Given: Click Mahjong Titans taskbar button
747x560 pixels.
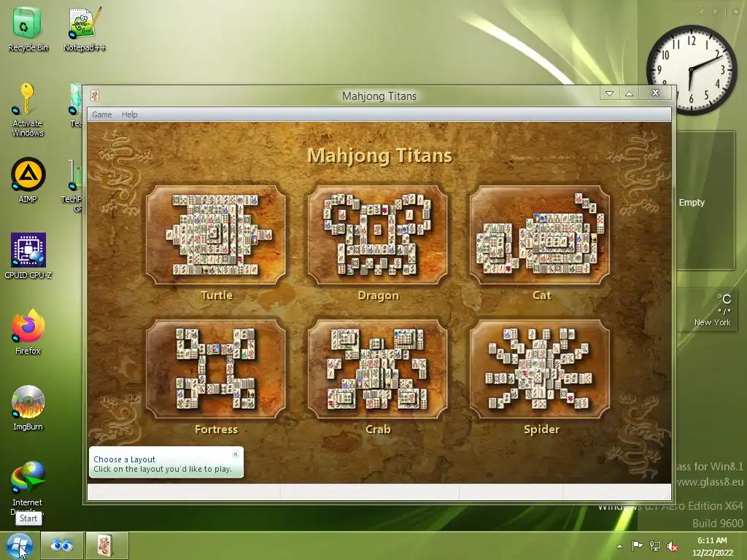Looking at the screenshot, I should [x=107, y=545].
